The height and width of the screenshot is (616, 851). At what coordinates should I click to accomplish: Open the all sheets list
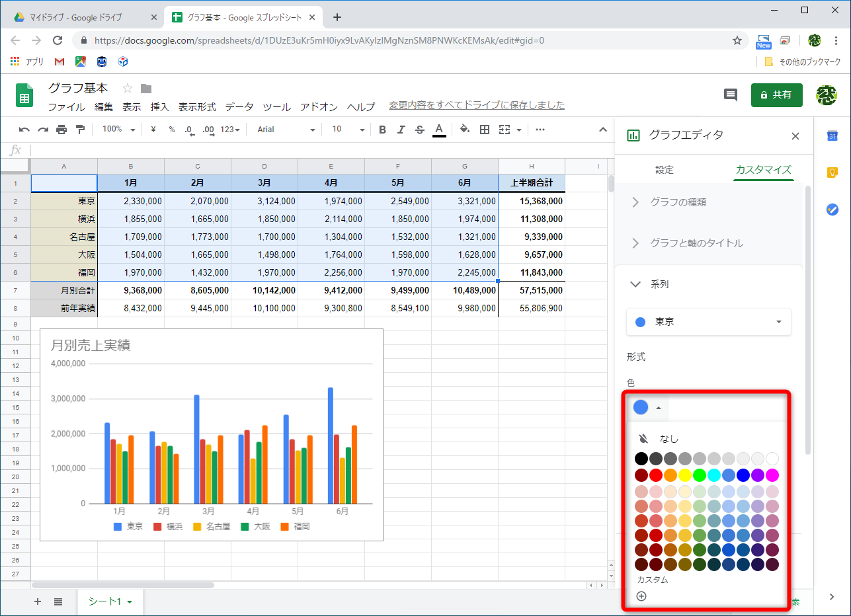pos(58,601)
